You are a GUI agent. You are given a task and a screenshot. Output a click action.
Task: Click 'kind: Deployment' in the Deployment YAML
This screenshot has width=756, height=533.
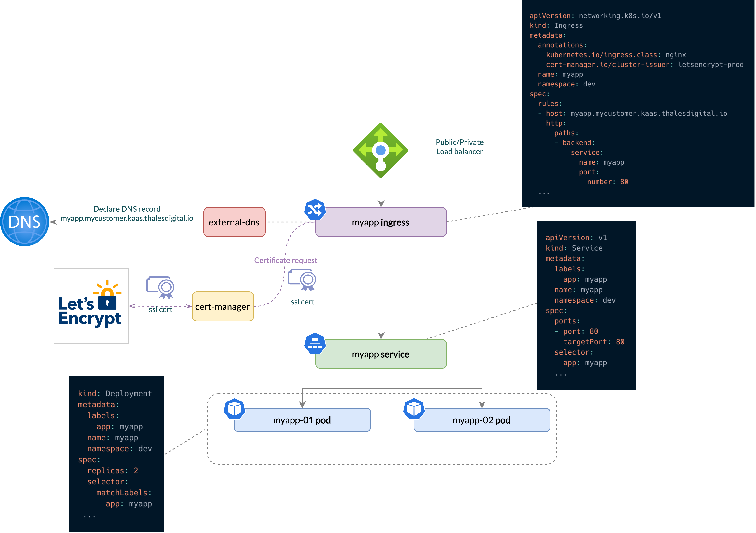click(x=115, y=393)
